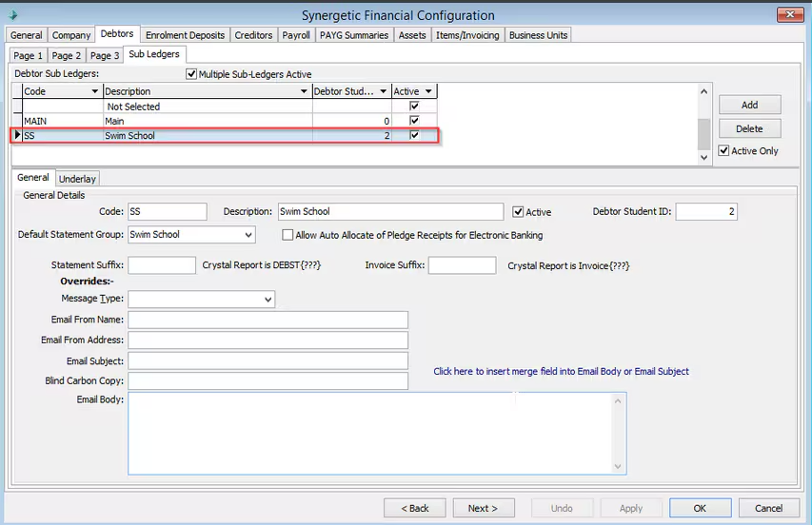
Task: Open the Message Type dropdown
Action: pyautogui.click(x=267, y=300)
